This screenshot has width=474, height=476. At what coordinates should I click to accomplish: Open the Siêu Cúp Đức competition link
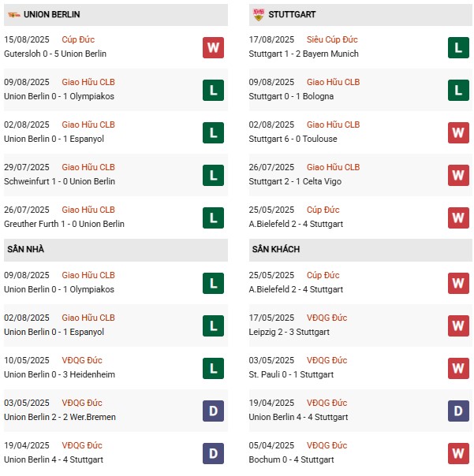[332, 39]
